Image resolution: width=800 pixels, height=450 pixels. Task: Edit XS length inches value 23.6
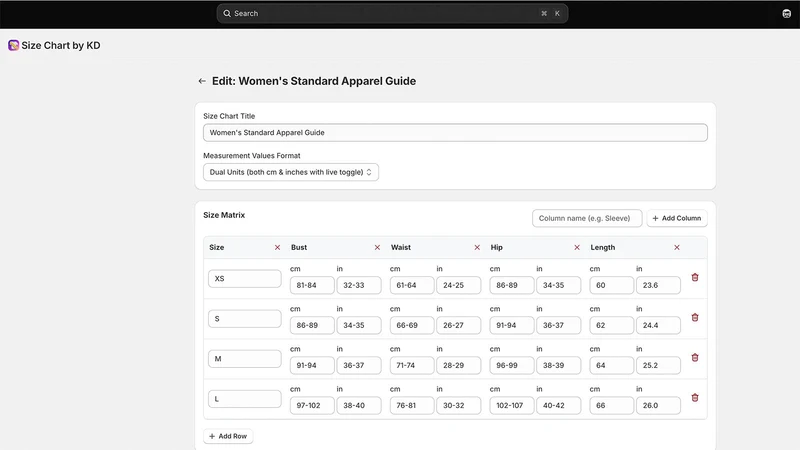pyautogui.click(x=658, y=285)
